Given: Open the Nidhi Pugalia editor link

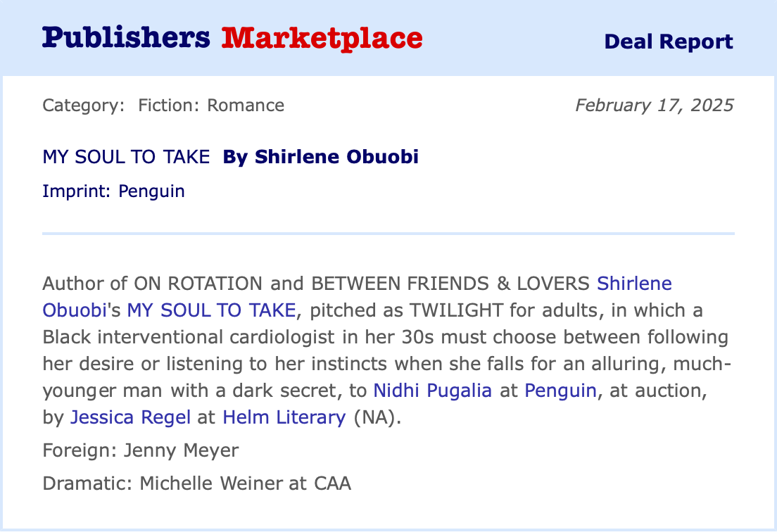Looking at the screenshot, I should (432, 391).
